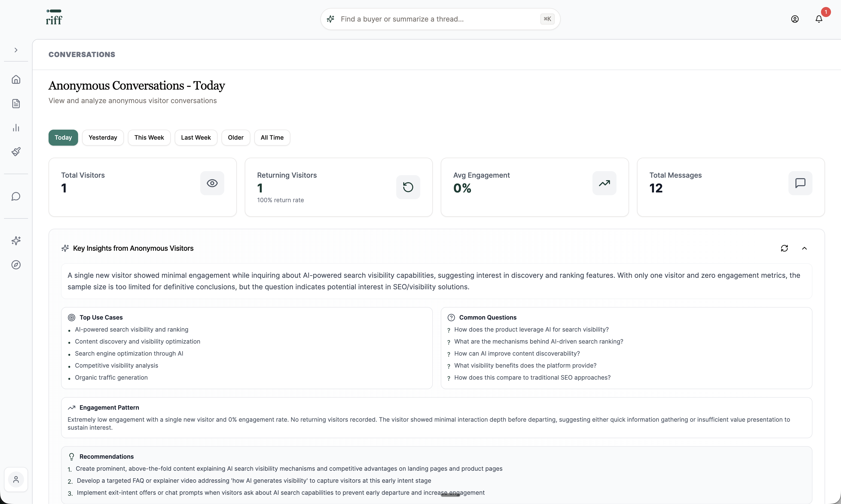Click recommendation 2 about FAQ or explainer video
Viewport: 841px width, 504px height.
coord(254,480)
